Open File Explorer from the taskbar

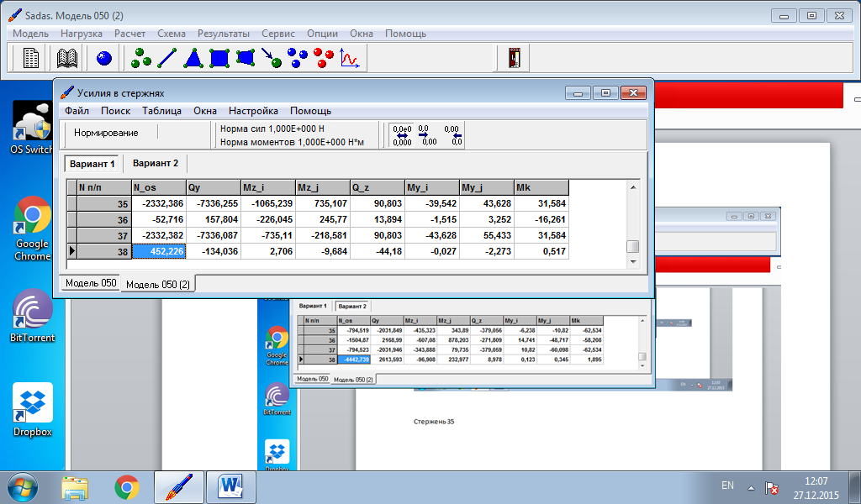pyautogui.click(x=75, y=487)
